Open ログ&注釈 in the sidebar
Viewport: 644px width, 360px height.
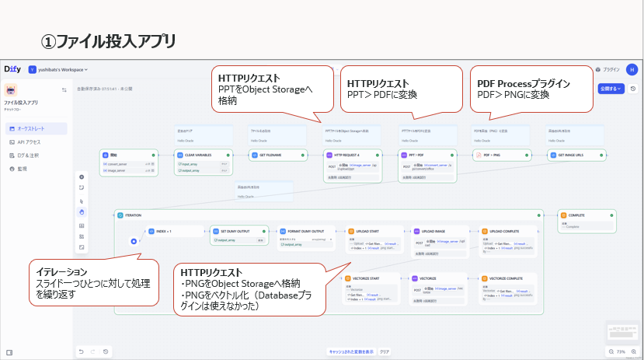(x=37, y=156)
